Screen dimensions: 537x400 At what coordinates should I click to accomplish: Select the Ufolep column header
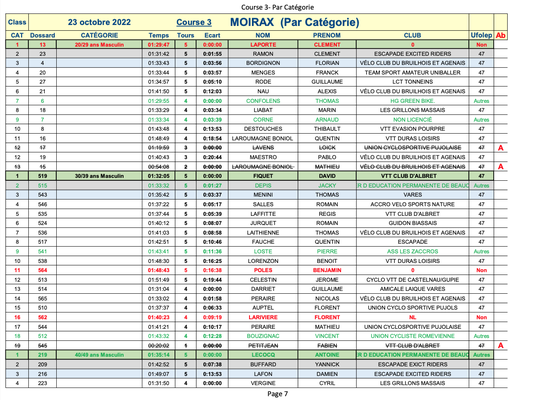(x=481, y=35)
